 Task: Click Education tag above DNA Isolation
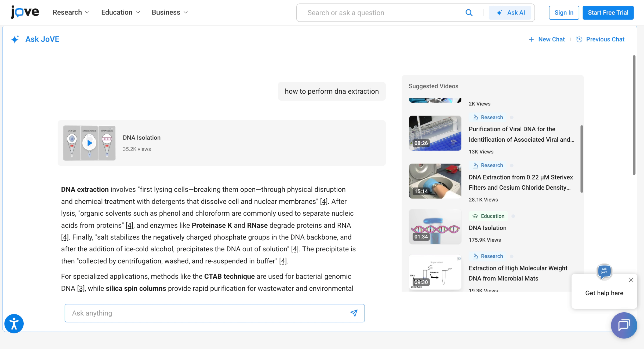click(488, 216)
